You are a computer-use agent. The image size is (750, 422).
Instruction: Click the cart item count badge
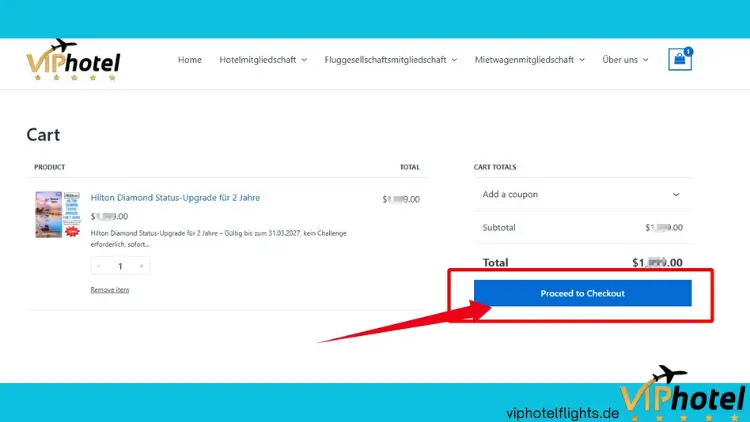(x=688, y=51)
